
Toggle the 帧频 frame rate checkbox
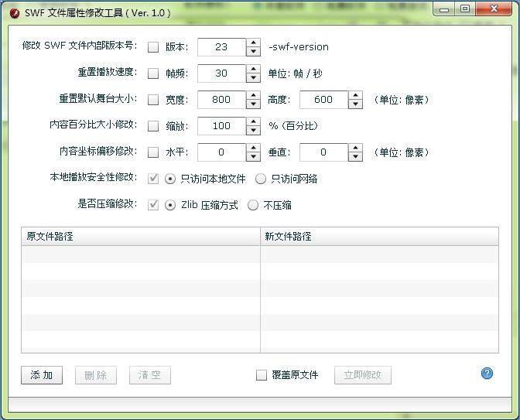point(153,73)
